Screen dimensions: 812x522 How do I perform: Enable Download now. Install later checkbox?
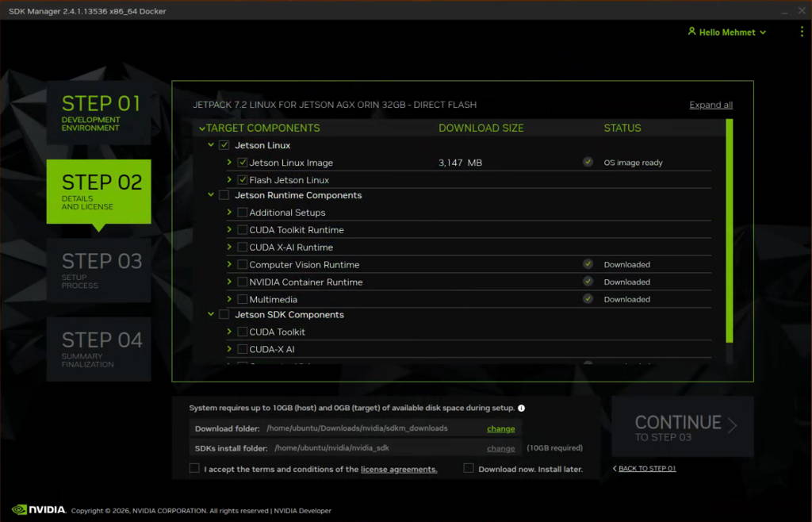click(469, 468)
